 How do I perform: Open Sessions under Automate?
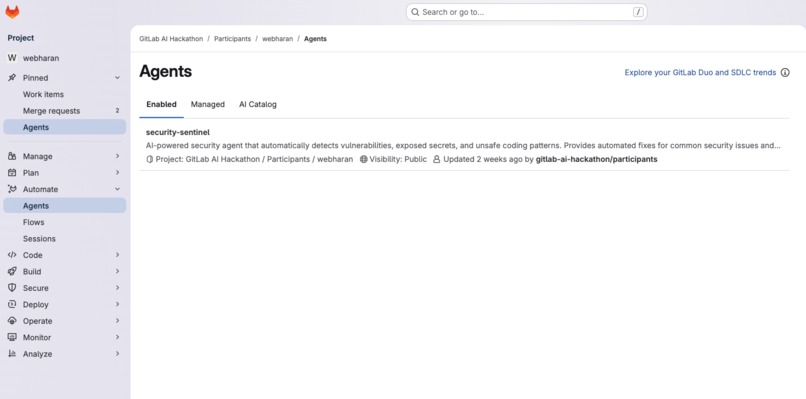click(64, 239)
